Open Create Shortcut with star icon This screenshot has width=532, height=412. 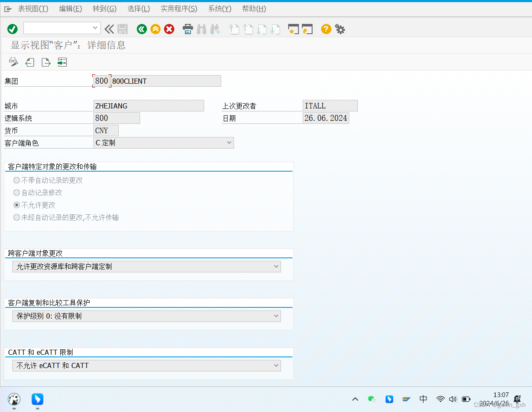tap(293, 29)
